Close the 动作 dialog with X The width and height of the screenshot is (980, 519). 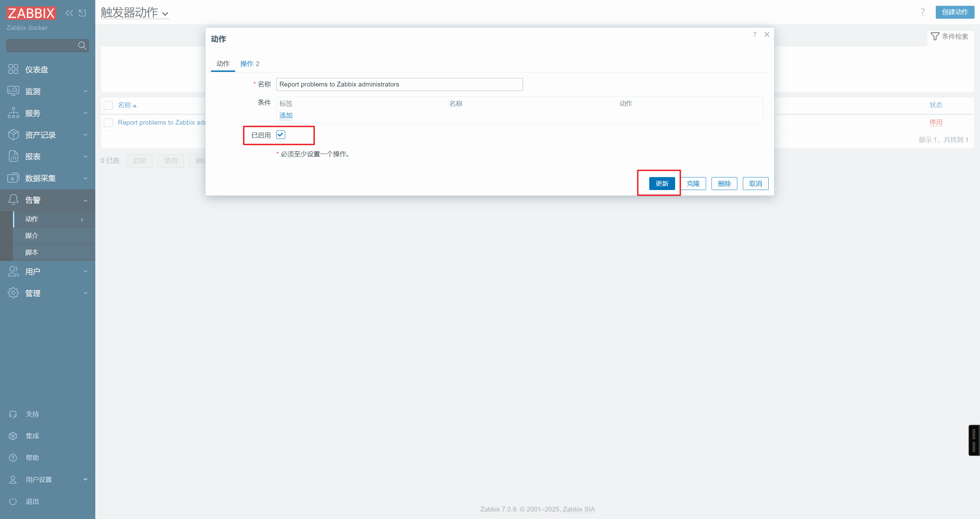(x=767, y=35)
